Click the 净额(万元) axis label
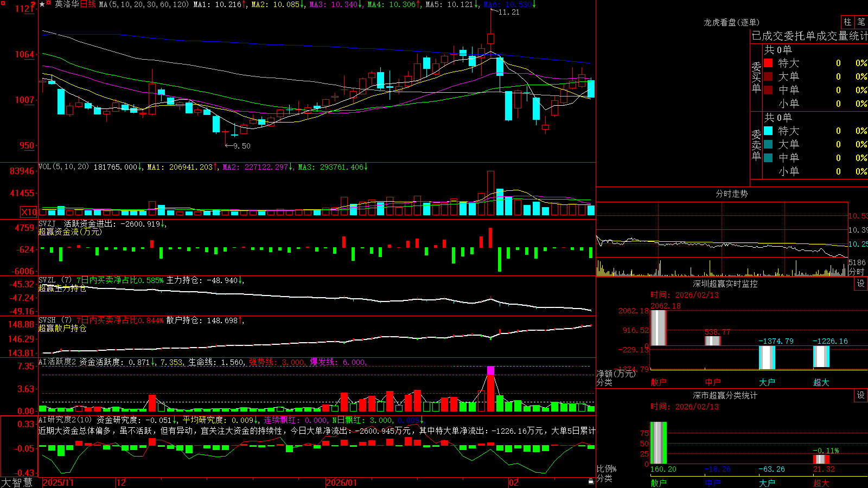Screen dimensions: 868x488 (x=616, y=374)
